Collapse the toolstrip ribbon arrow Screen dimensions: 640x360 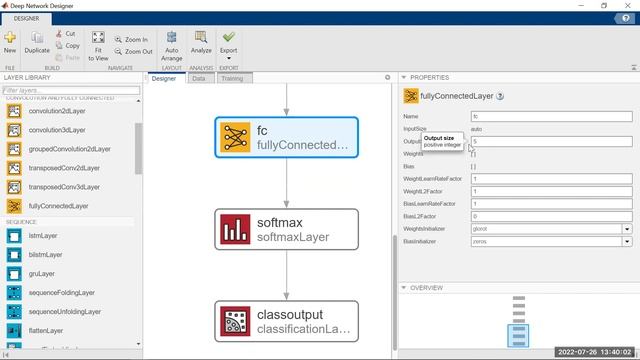[x=633, y=67]
